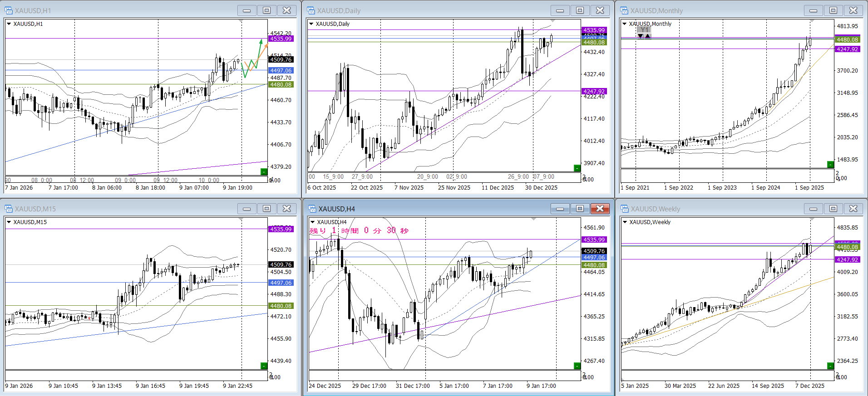
Task: Click the XAUUSD,Weekly window title icon
Action: [x=624, y=209]
